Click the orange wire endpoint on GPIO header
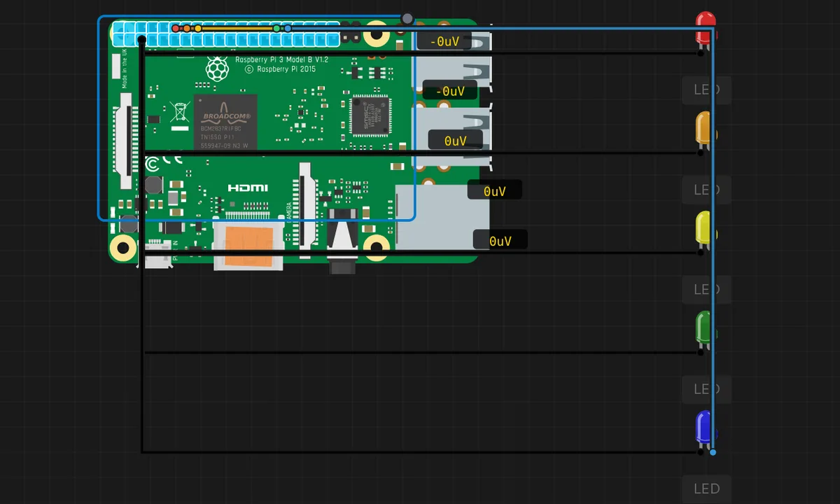 pos(187,29)
